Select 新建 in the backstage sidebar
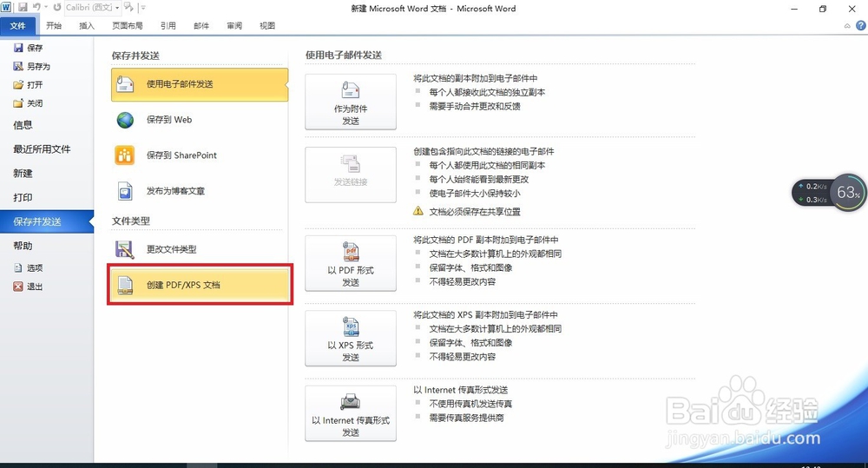 click(23, 174)
